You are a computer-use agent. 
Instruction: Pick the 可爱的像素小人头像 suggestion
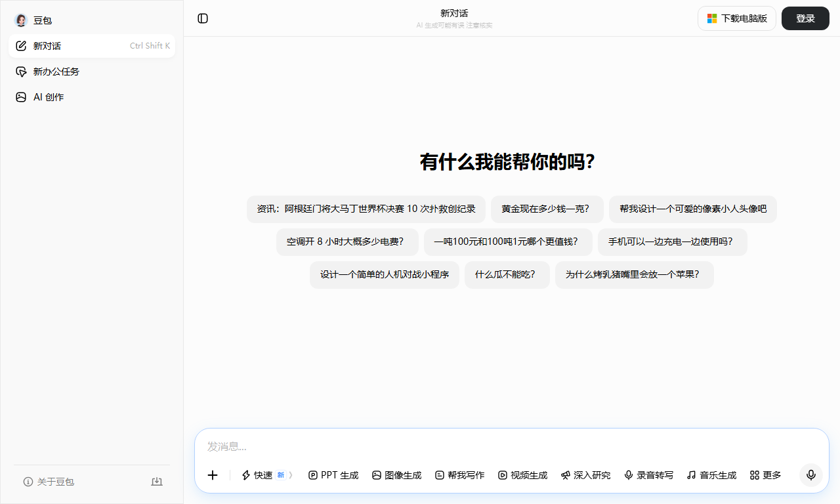(693, 209)
